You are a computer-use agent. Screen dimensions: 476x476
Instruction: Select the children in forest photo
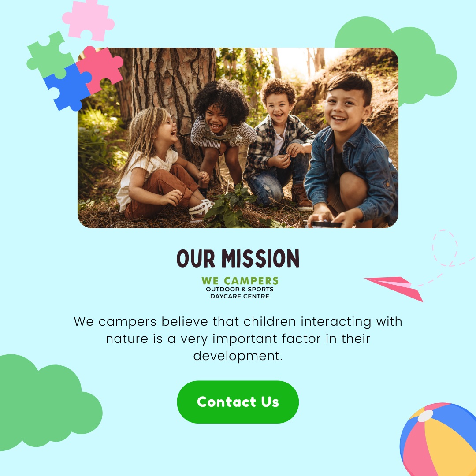tap(238, 138)
